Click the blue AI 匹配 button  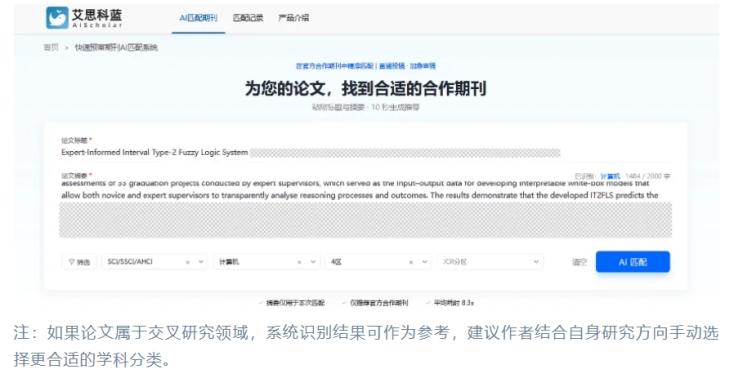632,262
